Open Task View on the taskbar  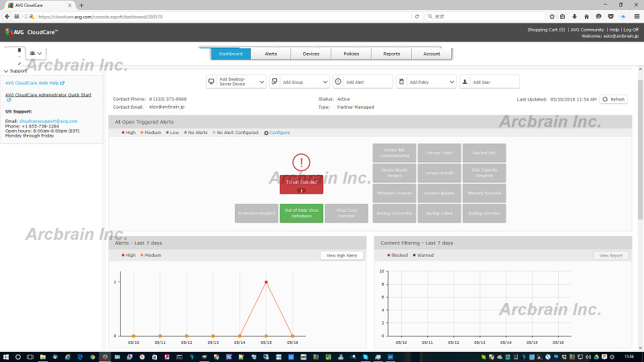coord(30,357)
